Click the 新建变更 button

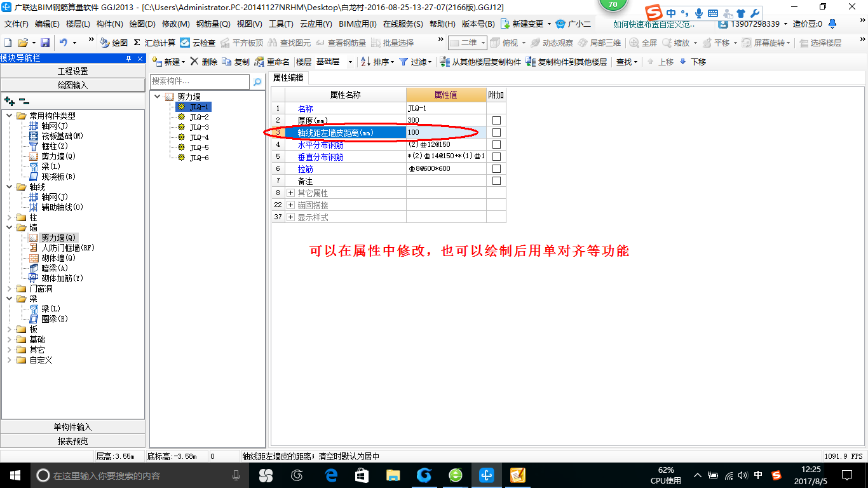pos(526,24)
